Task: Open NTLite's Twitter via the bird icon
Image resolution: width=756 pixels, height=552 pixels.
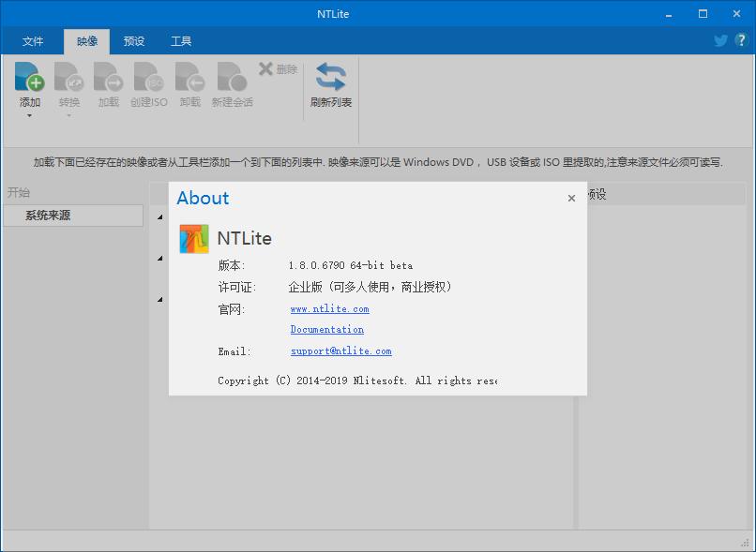Action: [x=720, y=40]
